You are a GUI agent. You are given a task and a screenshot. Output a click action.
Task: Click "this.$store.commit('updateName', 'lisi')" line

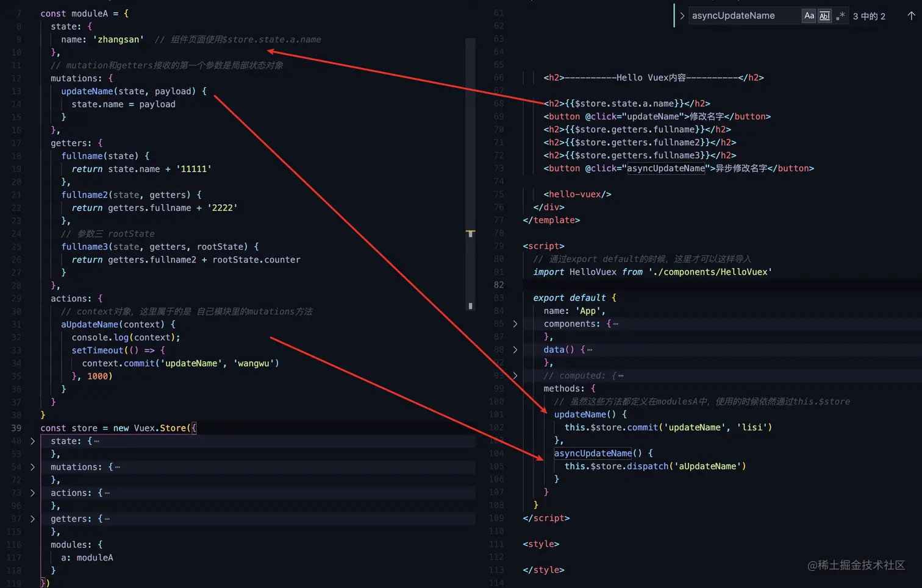pyautogui.click(x=668, y=428)
